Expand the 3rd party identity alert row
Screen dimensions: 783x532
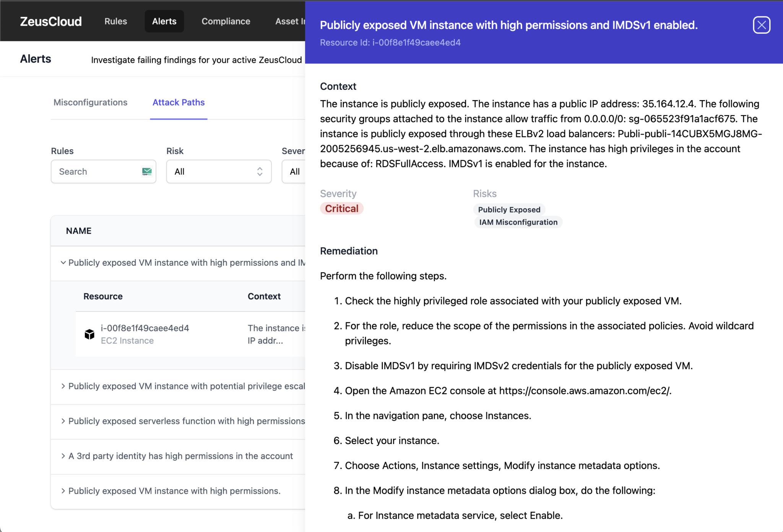63,456
